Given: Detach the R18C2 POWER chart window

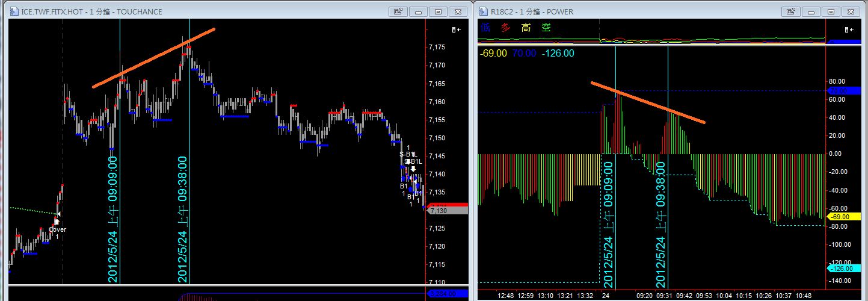Looking at the screenshot, I should tap(790, 11).
